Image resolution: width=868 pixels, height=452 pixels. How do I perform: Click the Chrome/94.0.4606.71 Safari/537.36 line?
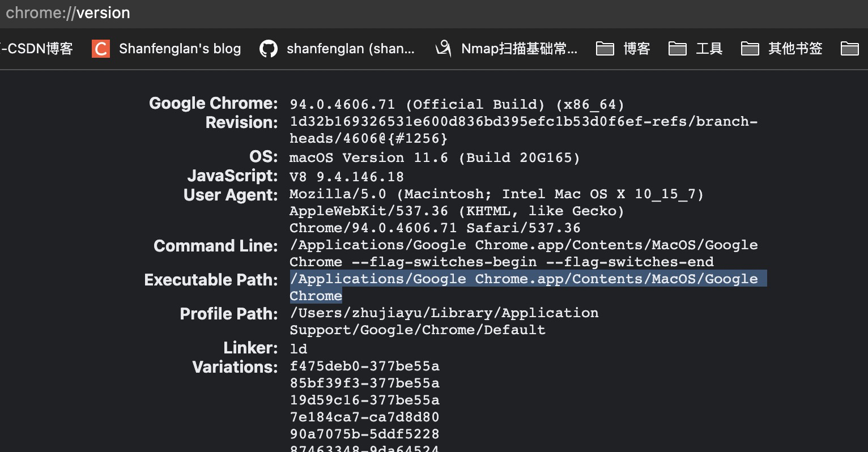point(435,228)
